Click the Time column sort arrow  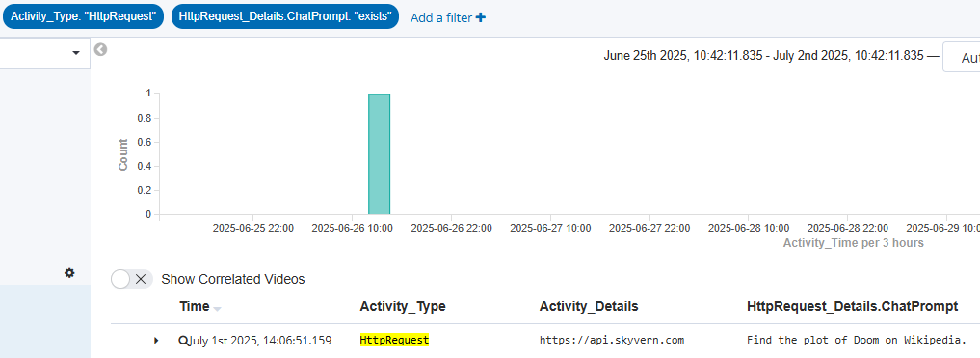[217, 309]
